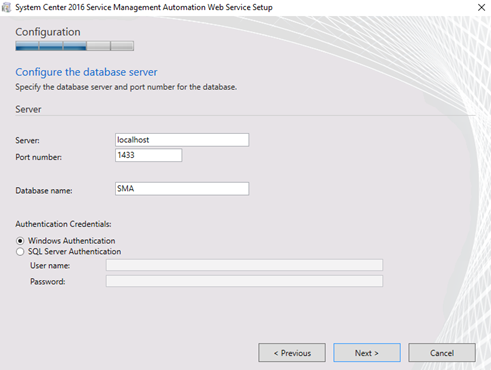Click the disabled Password field
The width and height of the screenshot is (491, 370).
pos(244,281)
